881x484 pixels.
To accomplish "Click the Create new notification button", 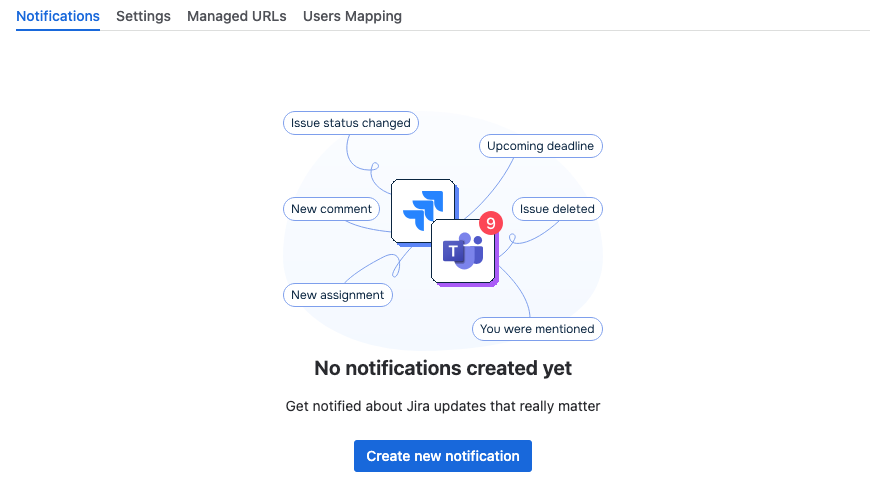I will [x=443, y=456].
